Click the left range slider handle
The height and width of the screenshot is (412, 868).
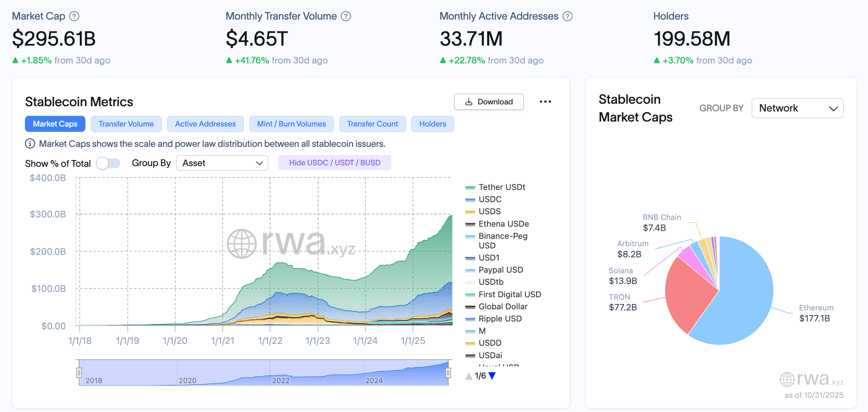[79, 373]
